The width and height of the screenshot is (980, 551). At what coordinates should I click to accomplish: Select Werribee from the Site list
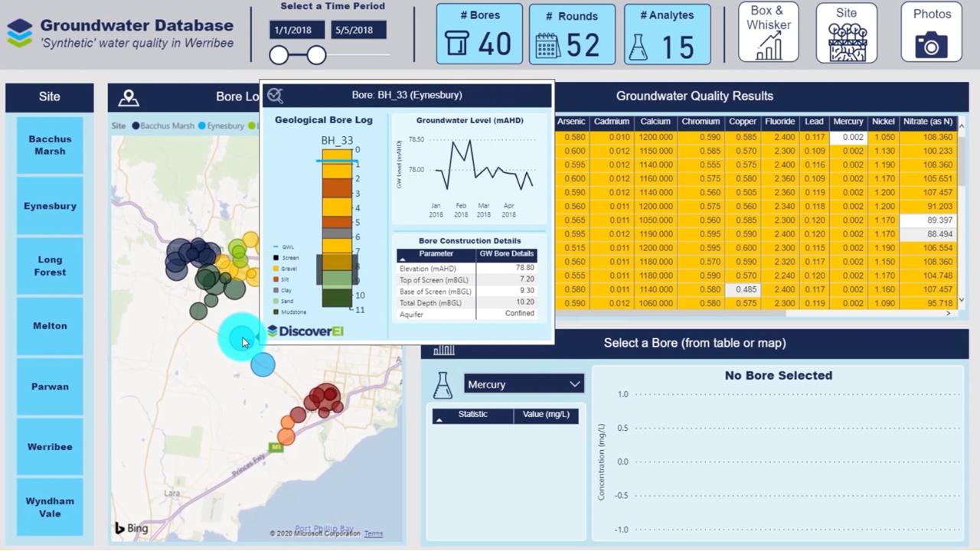coord(49,446)
